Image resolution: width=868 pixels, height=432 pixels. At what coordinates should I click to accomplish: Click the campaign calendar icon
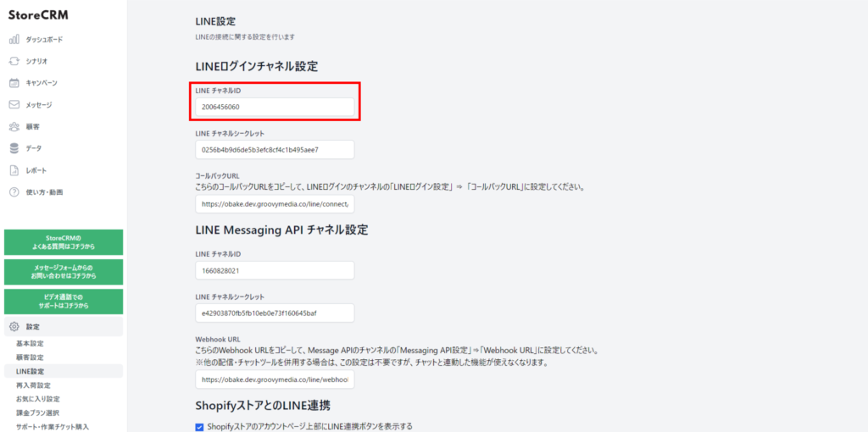[x=14, y=83]
